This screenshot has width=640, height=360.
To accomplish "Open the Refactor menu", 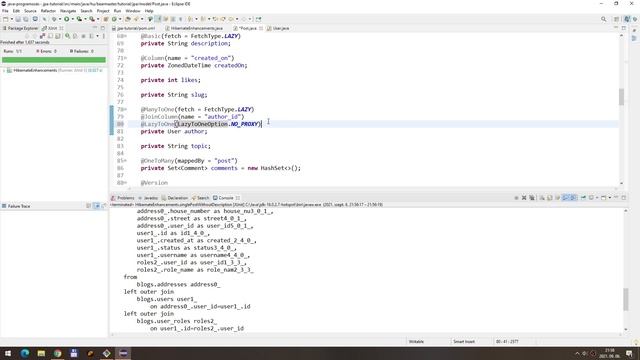I will 48,11.
